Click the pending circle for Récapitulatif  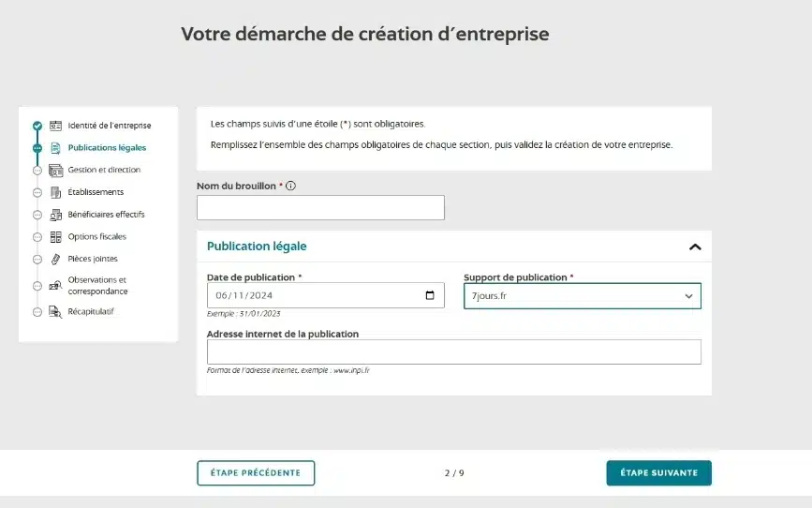tap(37, 312)
